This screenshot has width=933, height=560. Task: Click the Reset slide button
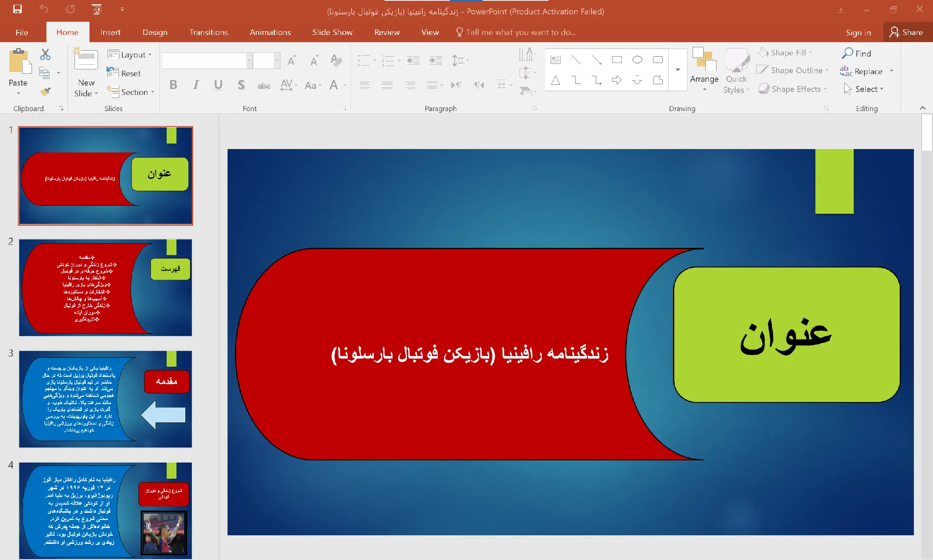click(124, 73)
